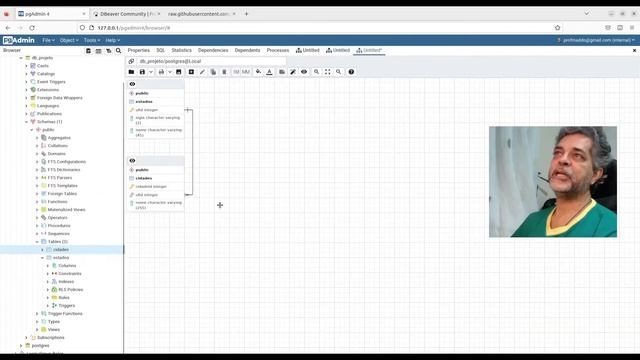Click the connection status link icon
640x360 pixels.
[x=131, y=61]
